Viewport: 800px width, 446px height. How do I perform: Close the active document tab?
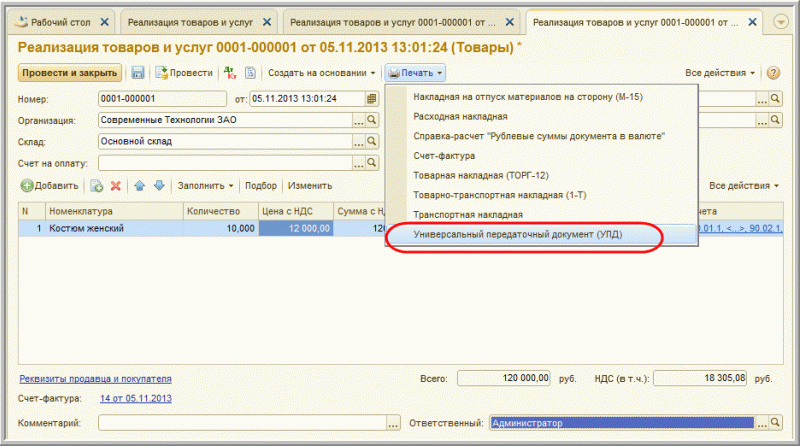pyautogui.click(x=753, y=22)
